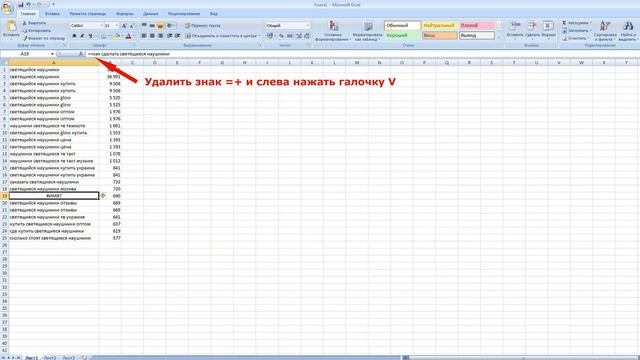Open the cell borders button
640x360 pixels.
(x=104, y=36)
